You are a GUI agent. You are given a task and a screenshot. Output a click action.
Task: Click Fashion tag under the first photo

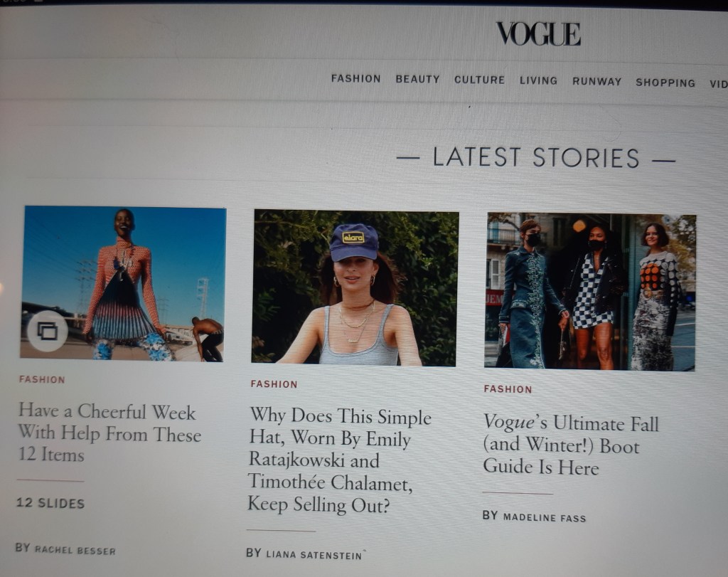point(42,379)
